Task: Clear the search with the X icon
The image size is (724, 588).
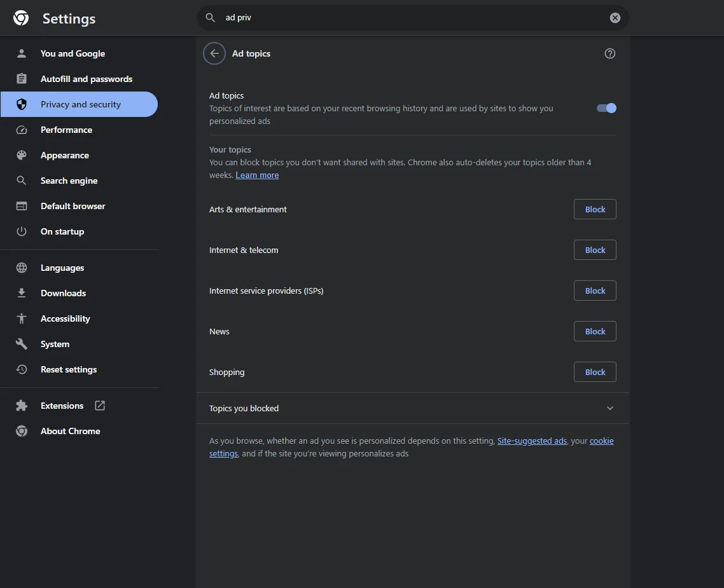Action: 615,18
